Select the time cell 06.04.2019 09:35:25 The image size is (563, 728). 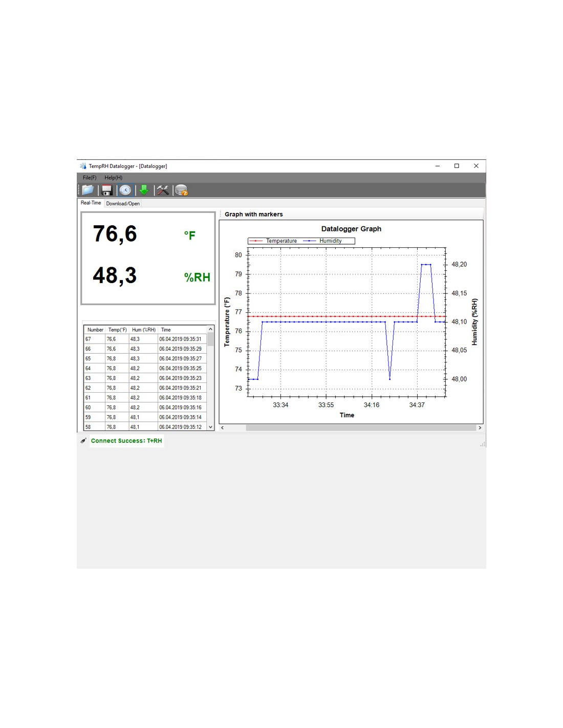point(182,368)
